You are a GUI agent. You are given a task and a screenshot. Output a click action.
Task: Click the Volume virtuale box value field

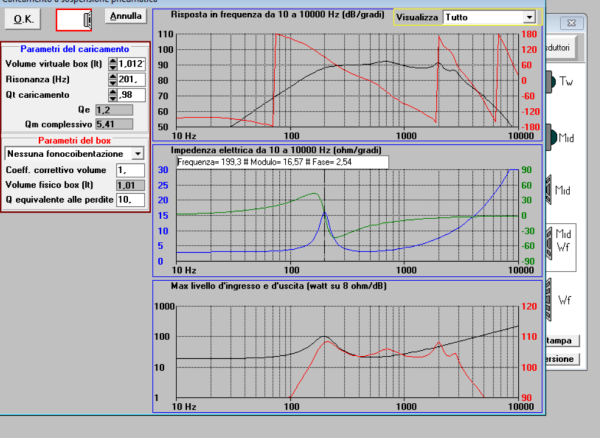131,64
